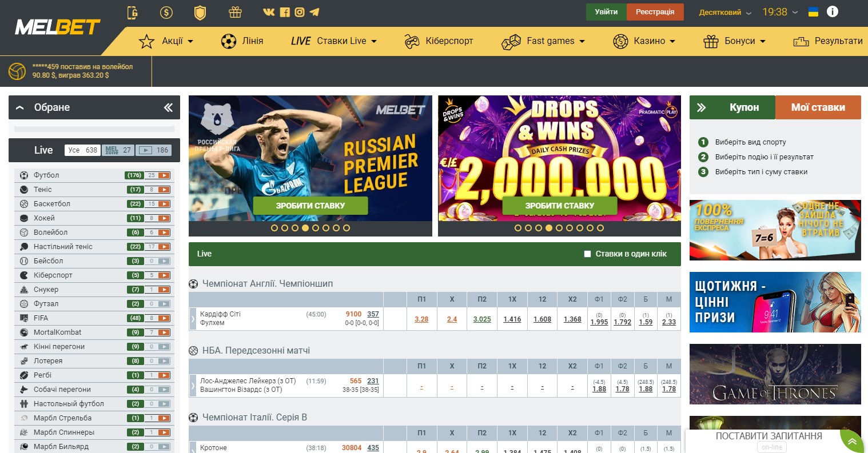The height and width of the screenshot is (453, 868).
Task: Open Бонуси dropdown menu
Action: (734, 41)
